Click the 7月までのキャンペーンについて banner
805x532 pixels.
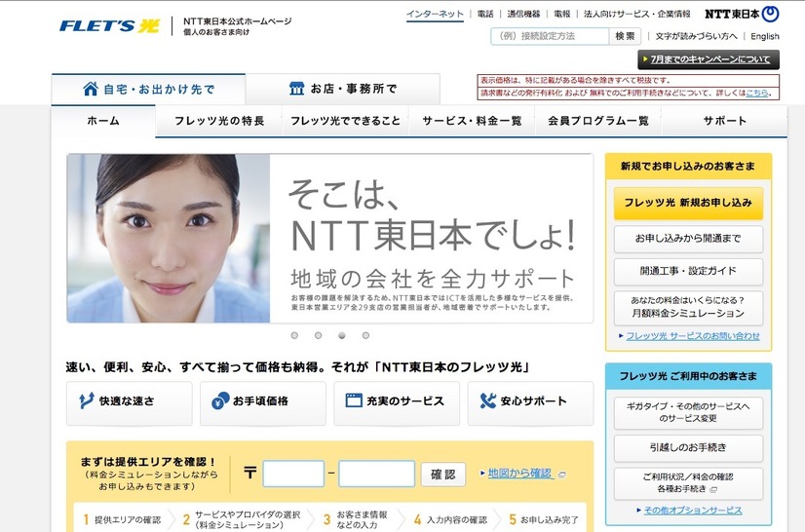[709, 59]
